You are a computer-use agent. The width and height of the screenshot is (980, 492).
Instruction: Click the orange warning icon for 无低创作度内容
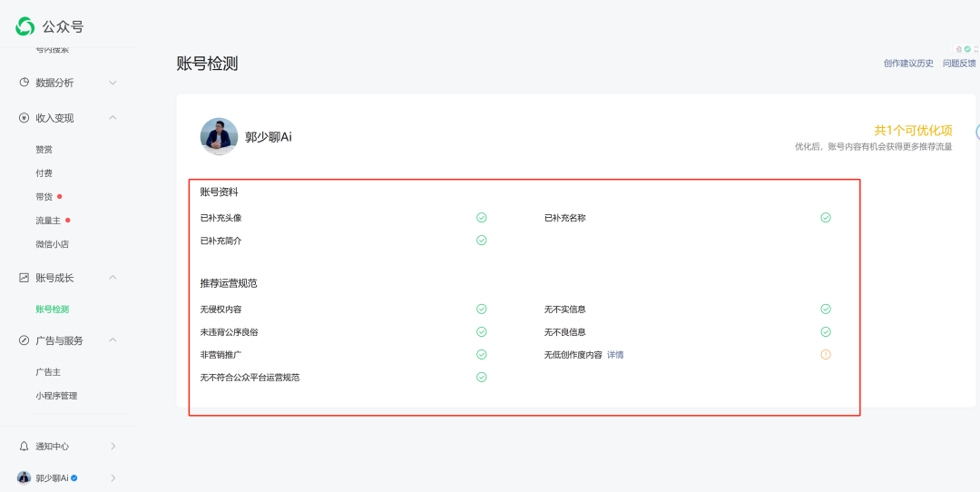click(x=826, y=355)
